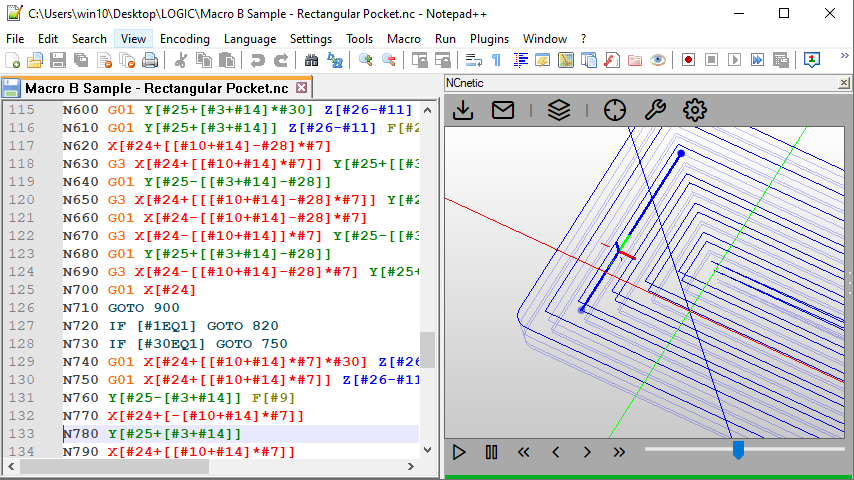
Task: Click the Save recorded macro icon
Action: 780,60
